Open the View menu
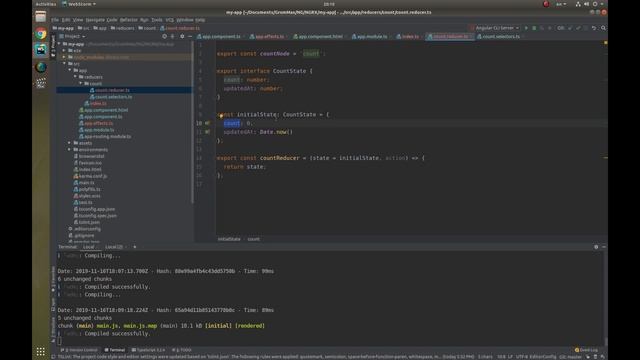This screenshot has width=640, height=360. pos(78,20)
